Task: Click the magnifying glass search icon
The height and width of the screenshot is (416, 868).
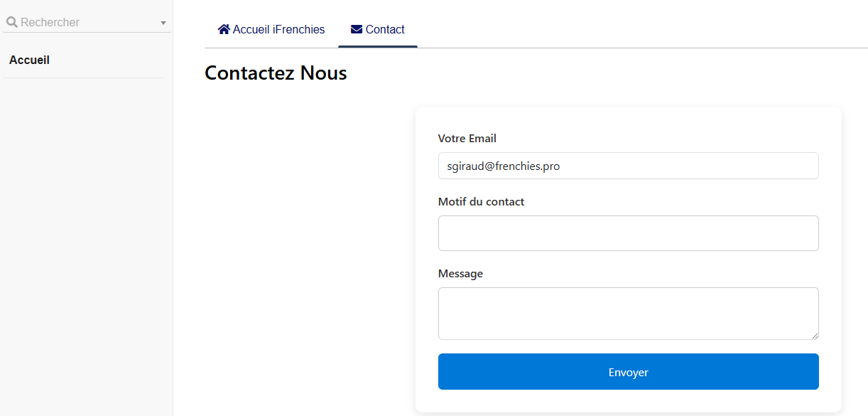Action: click(11, 22)
